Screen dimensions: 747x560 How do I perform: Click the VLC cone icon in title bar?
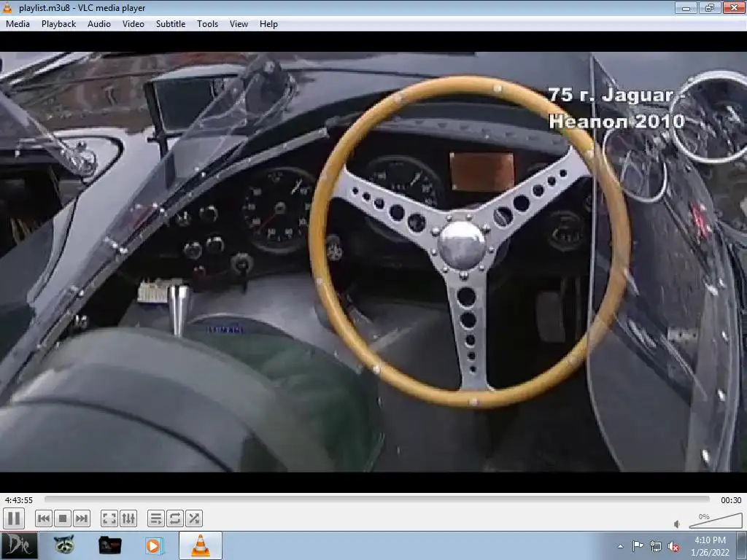(x=7, y=7)
